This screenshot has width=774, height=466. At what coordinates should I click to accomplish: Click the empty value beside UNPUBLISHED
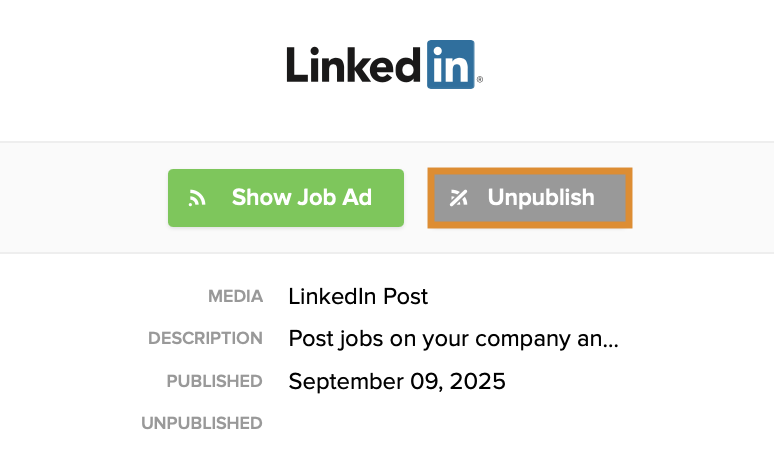(x=400, y=424)
